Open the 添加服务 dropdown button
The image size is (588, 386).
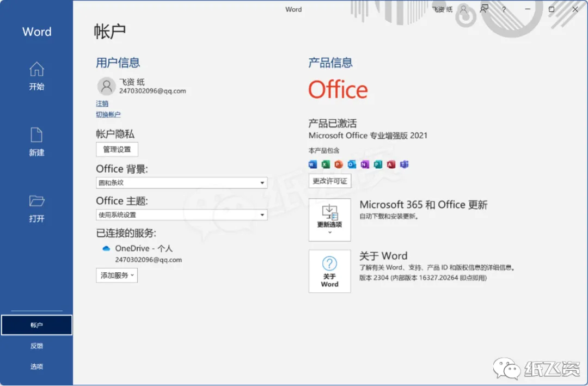(117, 275)
